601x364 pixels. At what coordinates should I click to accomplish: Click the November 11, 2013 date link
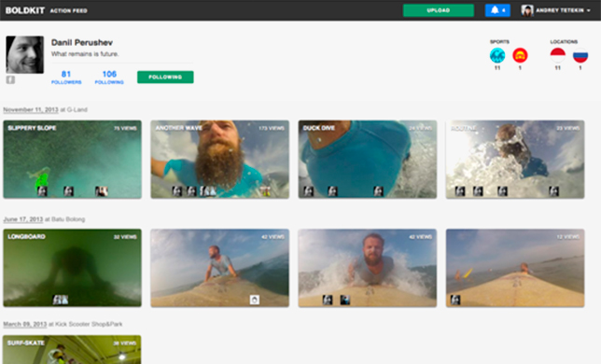31,109
